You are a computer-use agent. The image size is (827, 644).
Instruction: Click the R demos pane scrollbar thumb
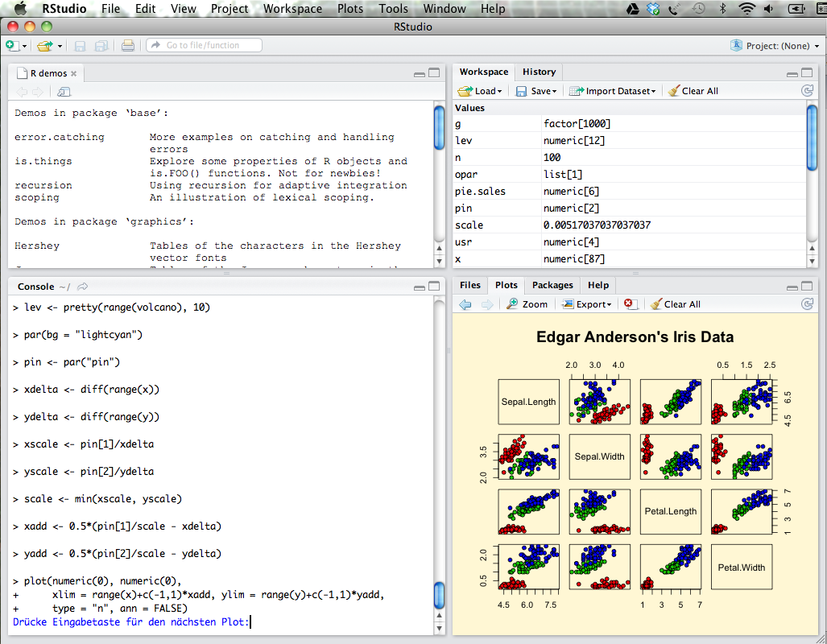click(439, 127)
